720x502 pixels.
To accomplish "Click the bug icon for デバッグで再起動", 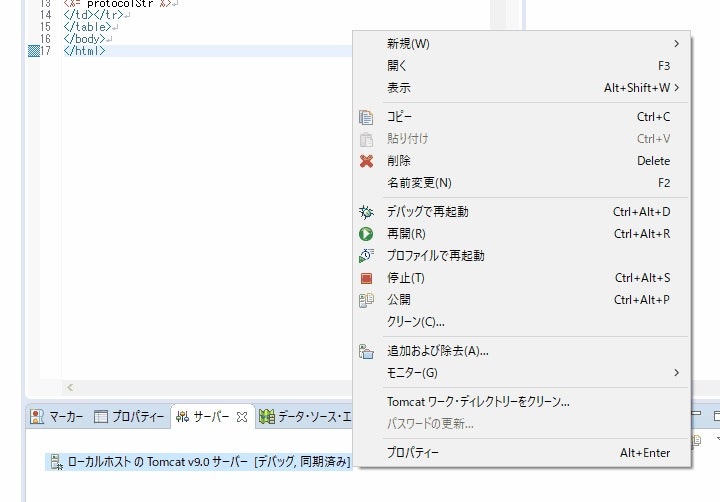I will click(366, 212).
